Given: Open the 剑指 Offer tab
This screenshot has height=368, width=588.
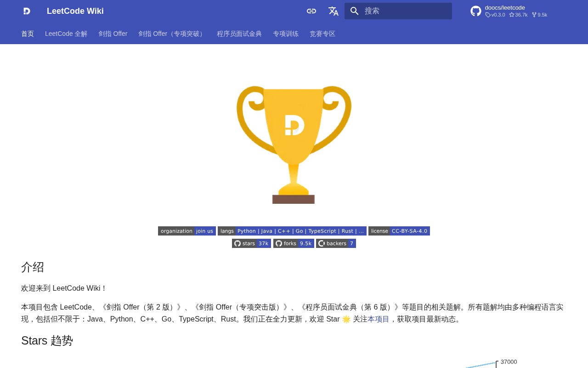Looking at the screenshot, I should (x=113, y=34).
